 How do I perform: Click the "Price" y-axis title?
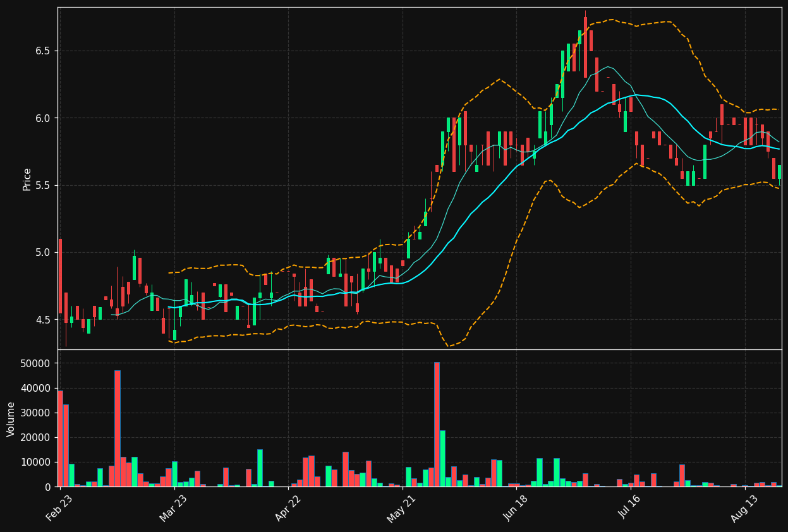click(27, 179)
